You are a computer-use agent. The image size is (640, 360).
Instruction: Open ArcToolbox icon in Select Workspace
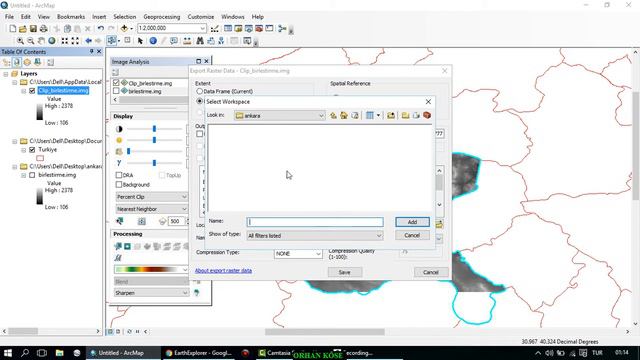[x=427, y=116]
